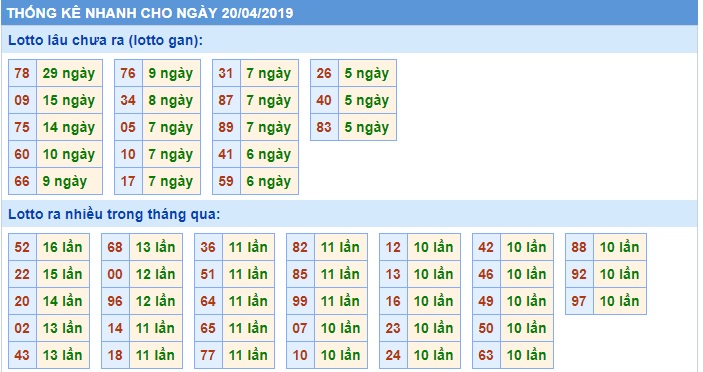Click "9 ngày" beside number 66

(x=69, y=181)
